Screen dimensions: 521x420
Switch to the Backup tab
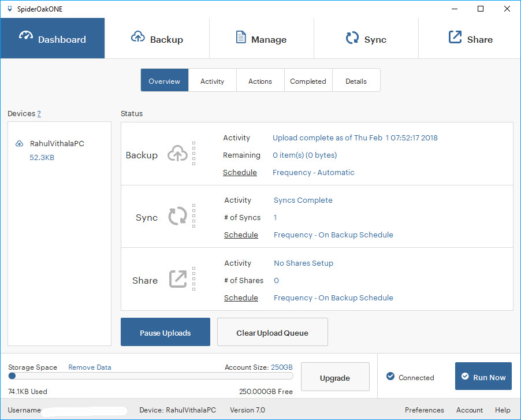(x=157, y=38)
